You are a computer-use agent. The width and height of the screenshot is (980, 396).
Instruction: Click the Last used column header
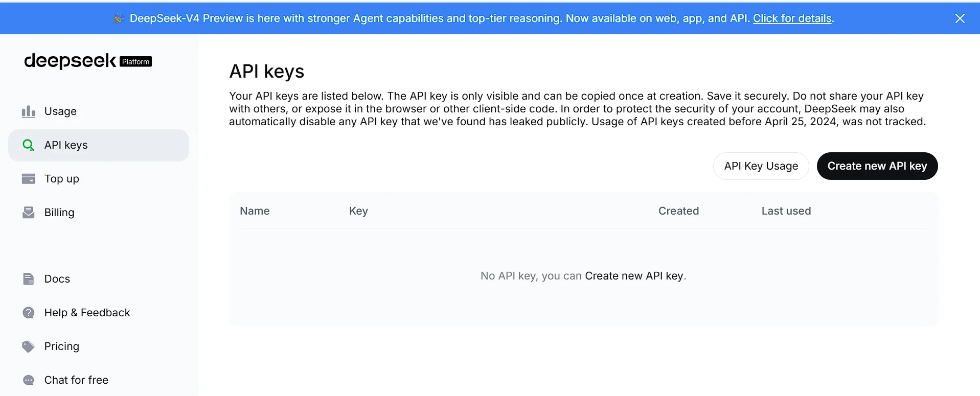tap(786, 211)
